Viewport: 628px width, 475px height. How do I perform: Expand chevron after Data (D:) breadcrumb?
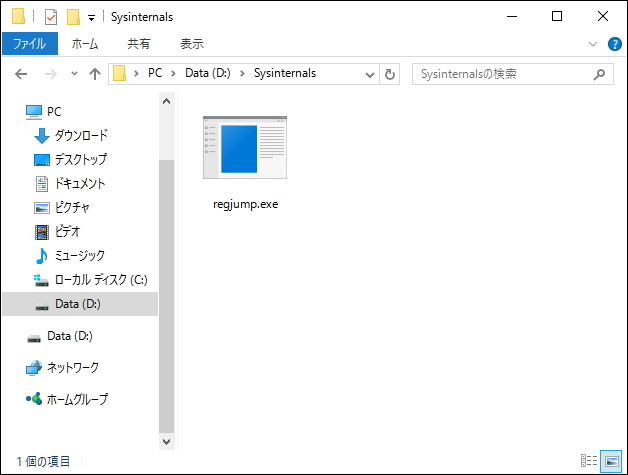click(x=242, y=74)
